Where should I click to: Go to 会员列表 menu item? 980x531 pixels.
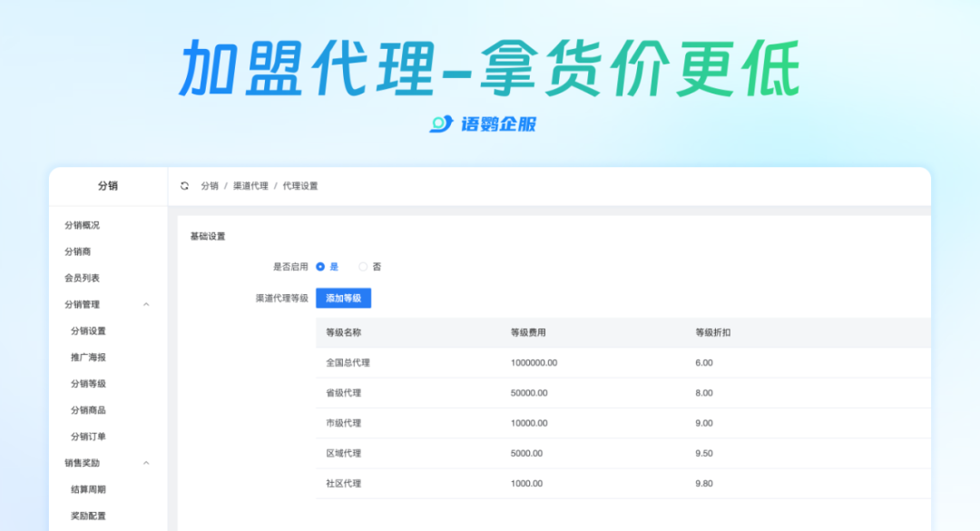83,279
